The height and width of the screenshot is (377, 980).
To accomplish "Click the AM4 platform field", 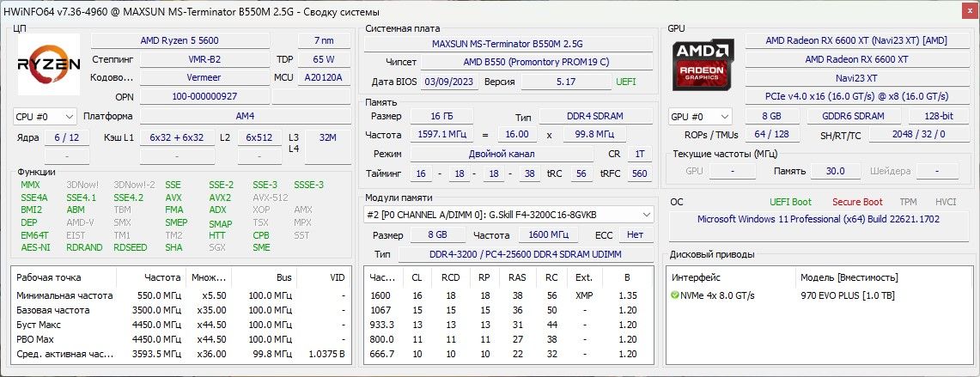I will (x=245, y=116).
